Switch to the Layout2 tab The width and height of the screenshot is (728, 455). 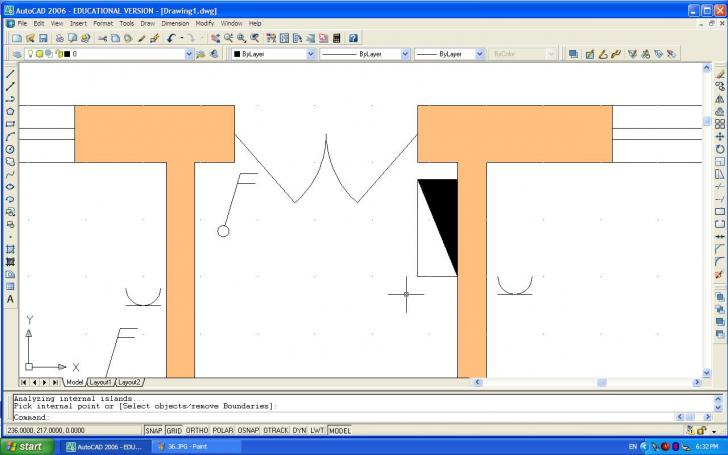coord(129,382)
